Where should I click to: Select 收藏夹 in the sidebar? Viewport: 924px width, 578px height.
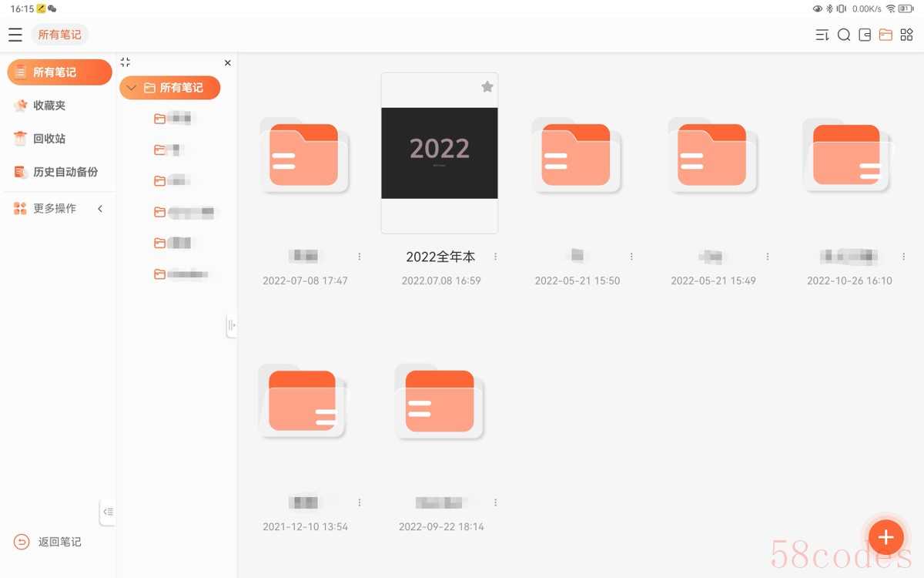coord(49,106)
